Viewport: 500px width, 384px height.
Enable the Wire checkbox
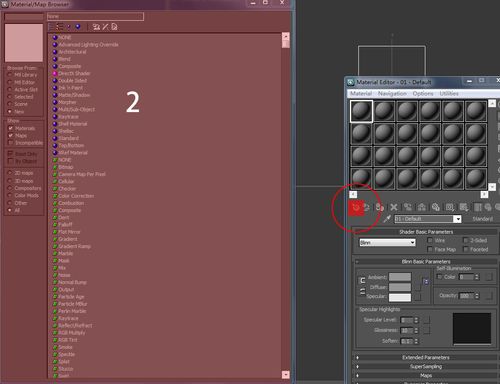[430, 240]
